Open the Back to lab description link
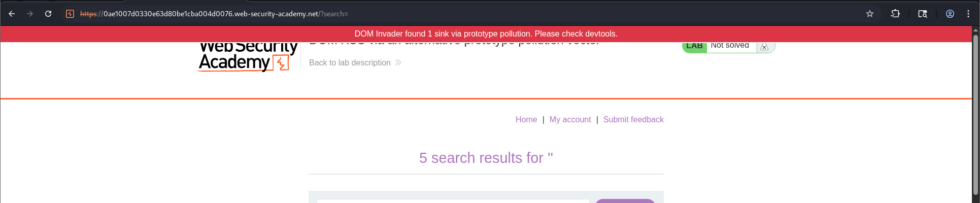 (350, 62)
